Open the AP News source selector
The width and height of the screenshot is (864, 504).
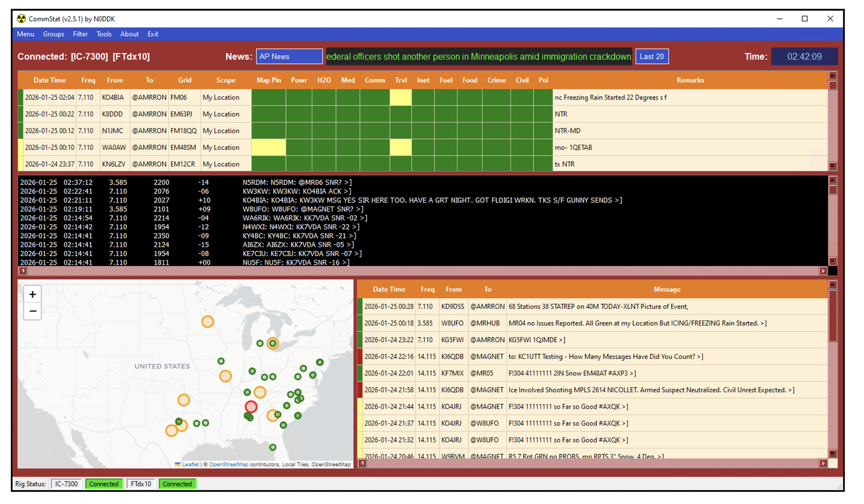(x=289, y=56)
